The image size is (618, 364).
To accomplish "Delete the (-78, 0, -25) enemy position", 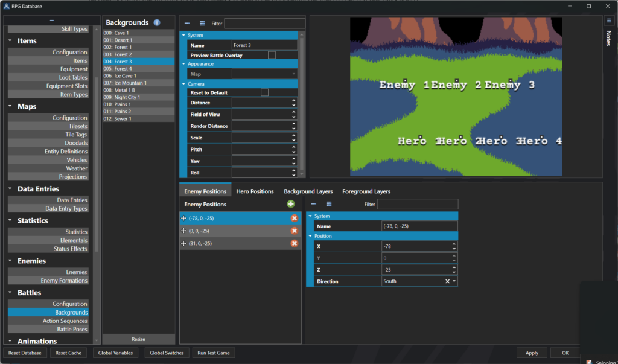I will click(294, 218).
